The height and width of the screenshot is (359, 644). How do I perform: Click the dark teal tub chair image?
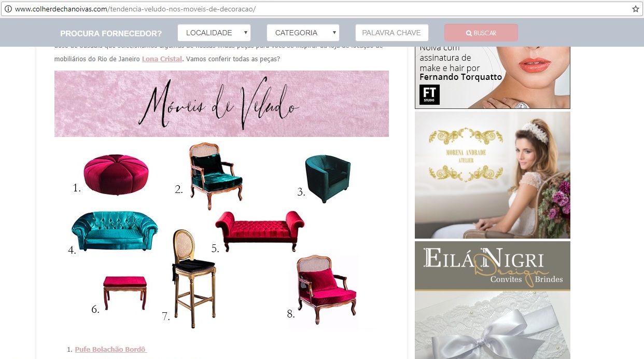tap(328, 178)
